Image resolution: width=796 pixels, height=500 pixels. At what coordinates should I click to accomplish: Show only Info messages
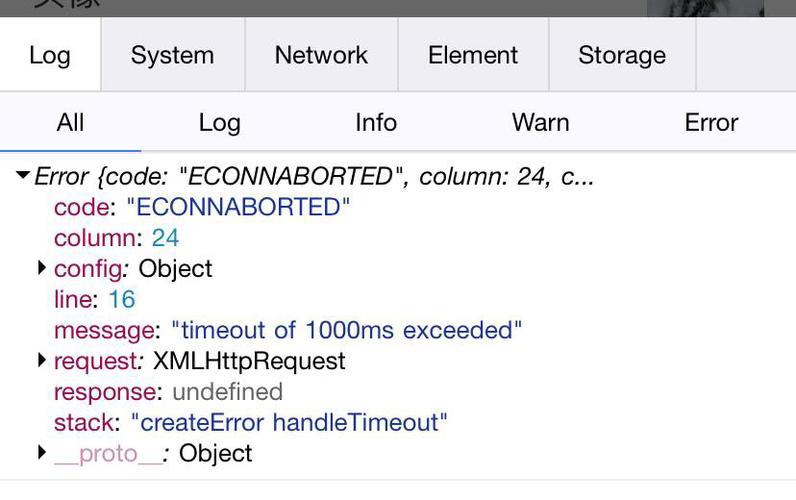point(376,122)
